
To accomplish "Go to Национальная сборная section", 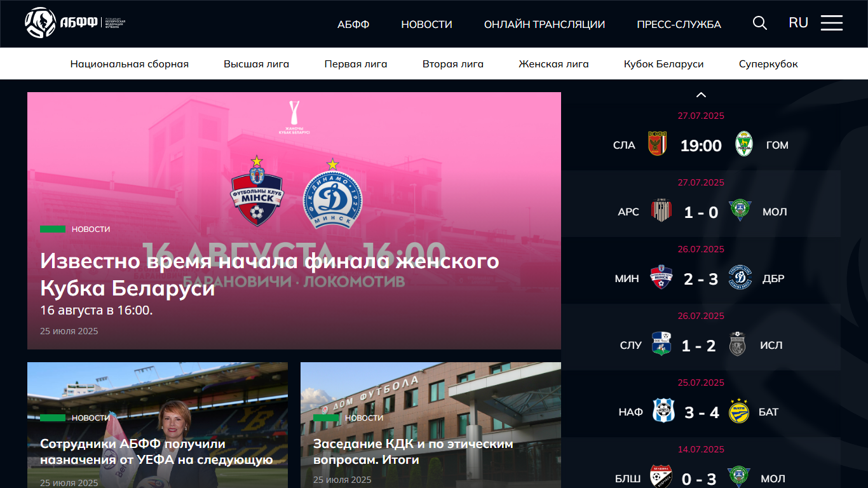I will 130,64.
